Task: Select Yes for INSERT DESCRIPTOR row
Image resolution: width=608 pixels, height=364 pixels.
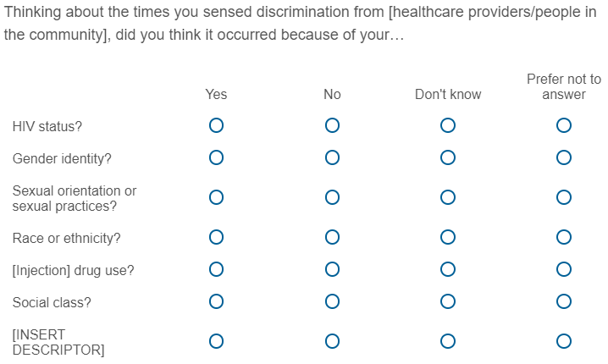Action: pyautogui.click(x=216, y=341)
